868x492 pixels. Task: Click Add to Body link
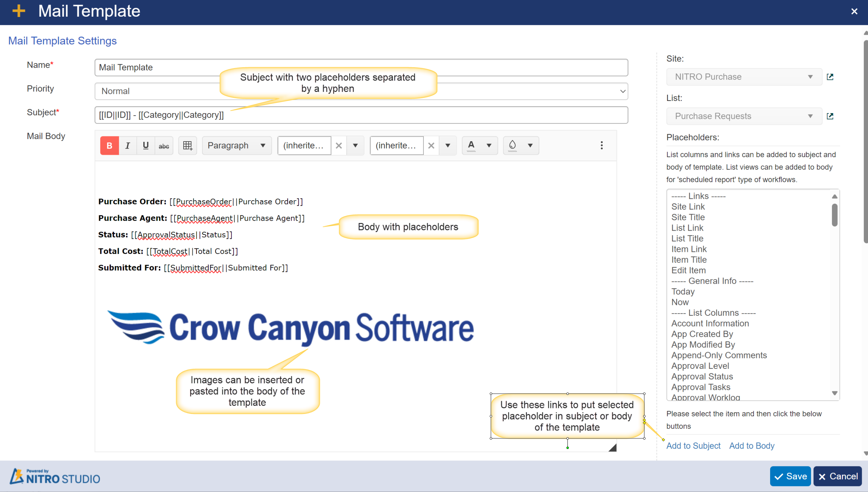tap(752, 446)
